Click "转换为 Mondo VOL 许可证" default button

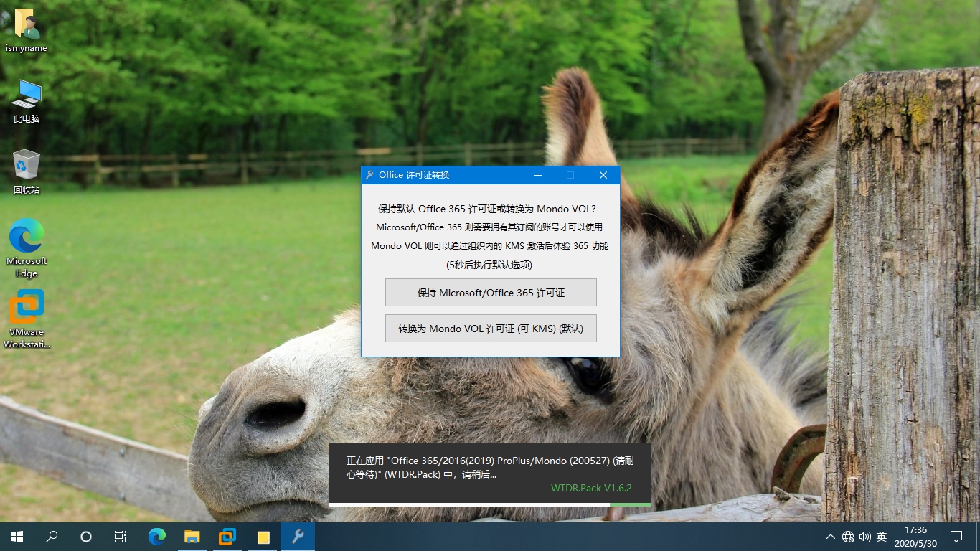491,329
